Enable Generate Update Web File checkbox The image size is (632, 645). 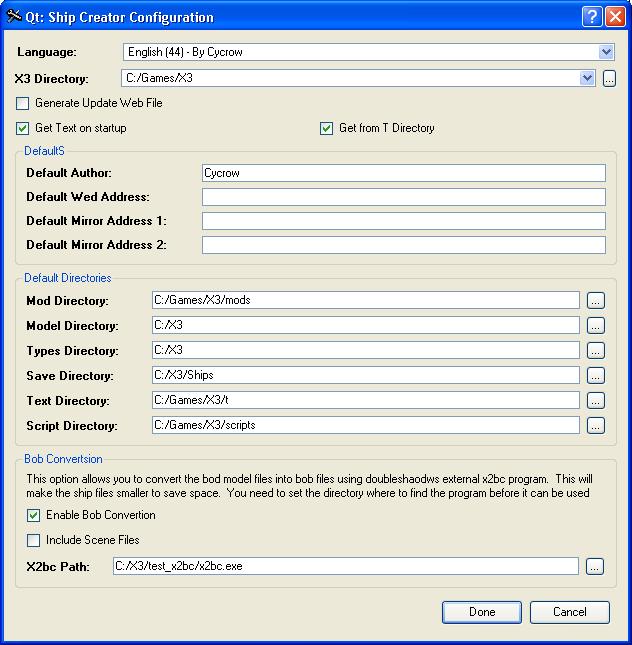click(x=23, y=103)
